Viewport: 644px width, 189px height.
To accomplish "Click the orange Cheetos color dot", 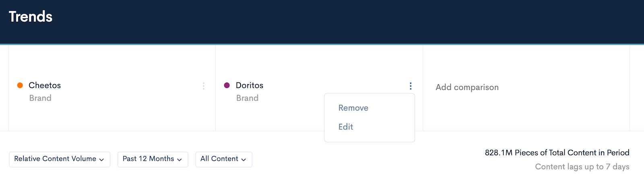I will click(20, 85).
